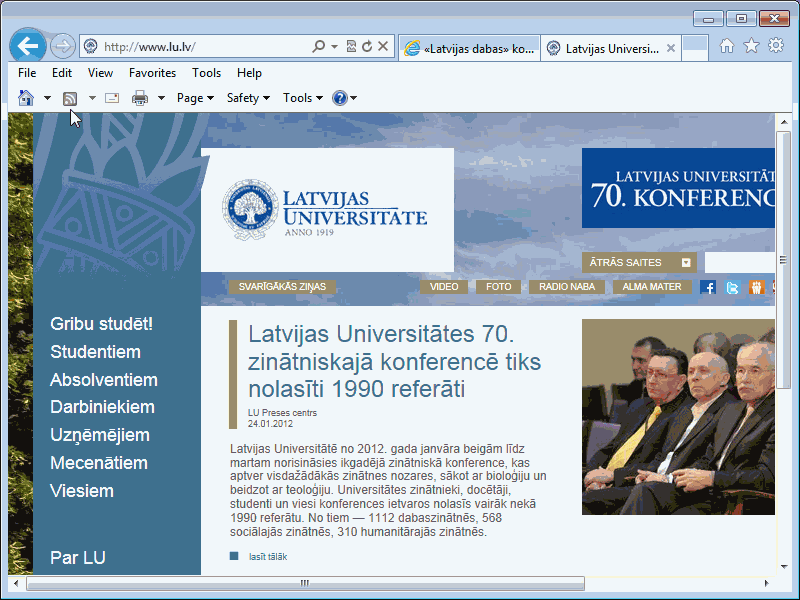
Task: Open ALMA MATER link
Action: coord(652,287)
